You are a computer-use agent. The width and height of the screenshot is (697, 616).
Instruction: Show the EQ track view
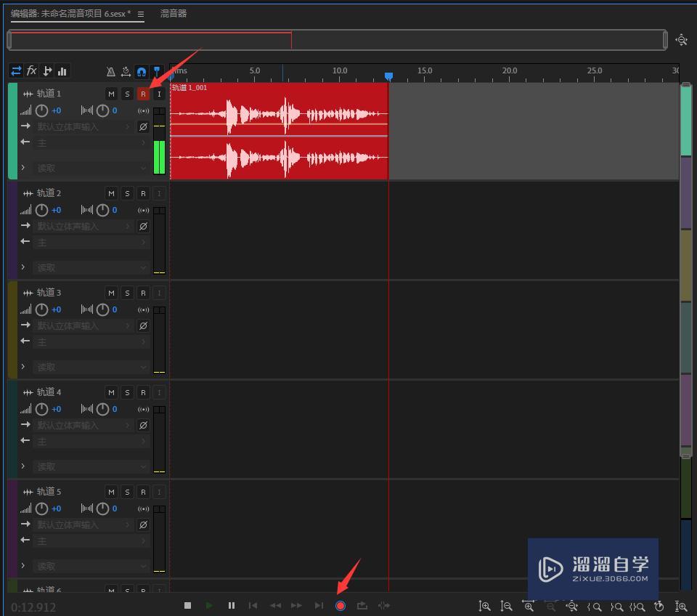62,70
